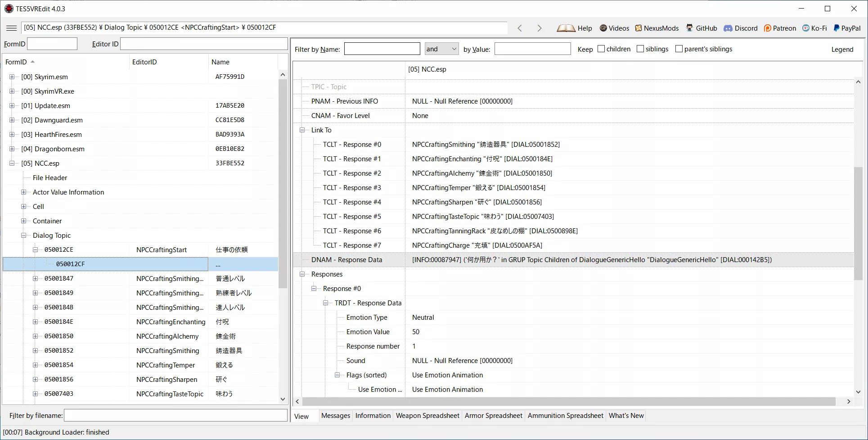The height and width of the screenshot is (440, 868).
Task: Open the GitHub octocat icon
Action: coord(689,28)
